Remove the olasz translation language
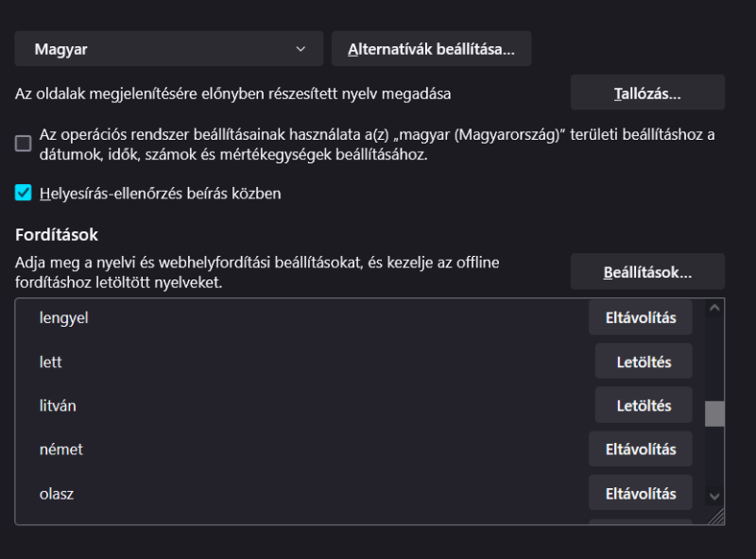756x559 pixels. pyautogui.click(x=640, y=493)
